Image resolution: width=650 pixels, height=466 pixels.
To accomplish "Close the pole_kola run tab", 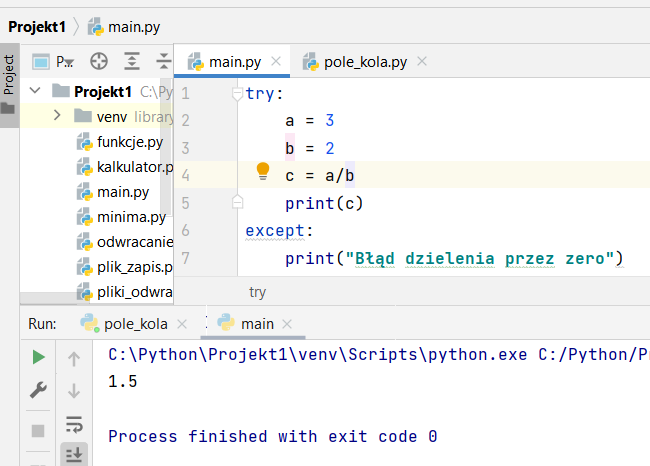I will 182,324.
